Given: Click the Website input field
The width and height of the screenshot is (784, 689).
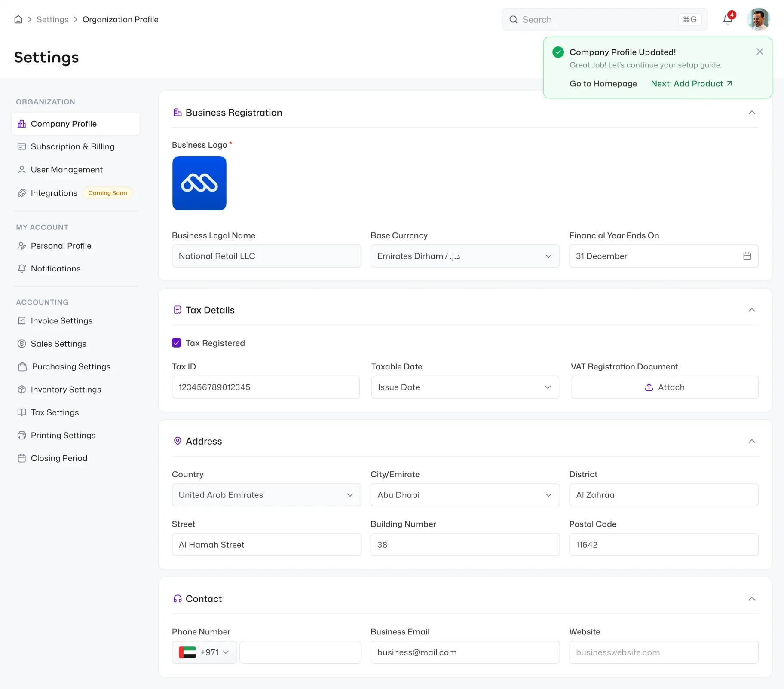Looking at the screenshot, I should pos(664,652).
